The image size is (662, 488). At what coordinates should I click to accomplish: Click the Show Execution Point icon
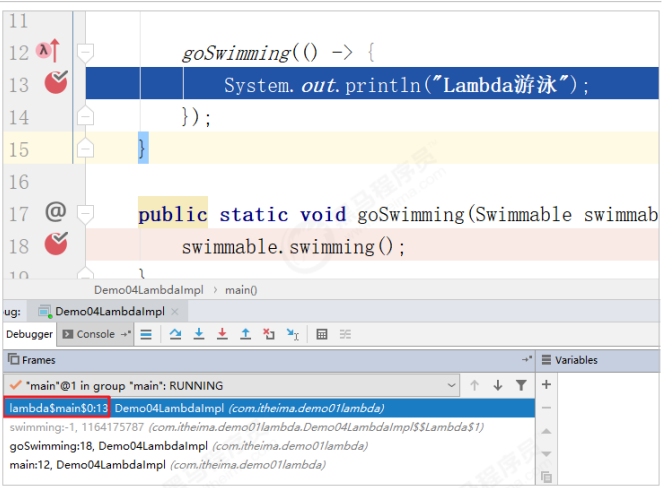click(146, 335)
